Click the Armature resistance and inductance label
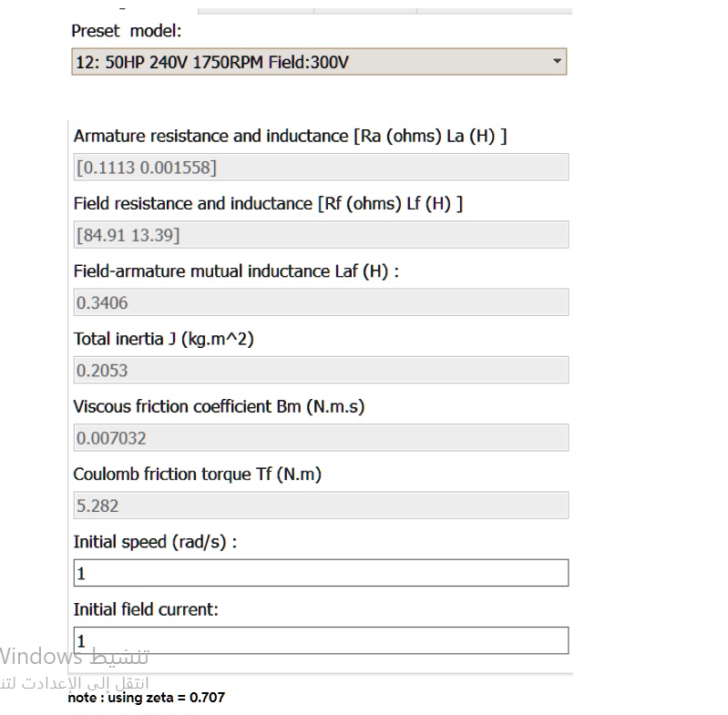The width and height of the screenshot is (728, 715). pyautogui.click(x=290, y=137)
